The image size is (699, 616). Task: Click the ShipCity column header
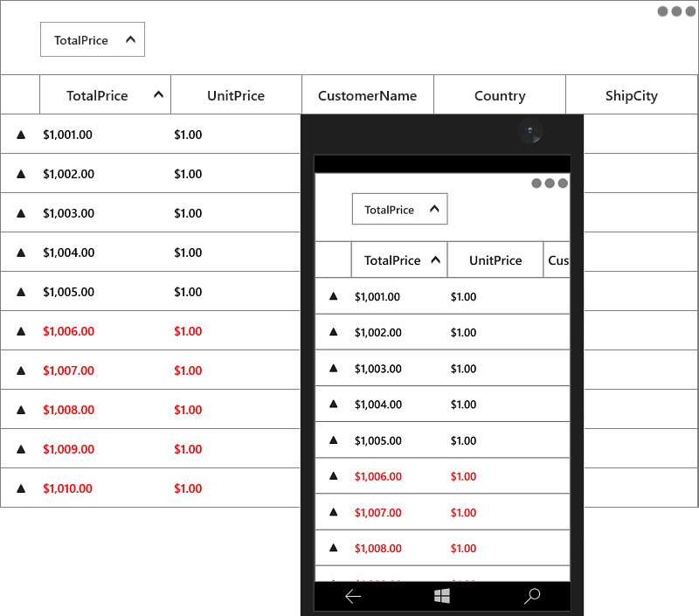[632, 95]
